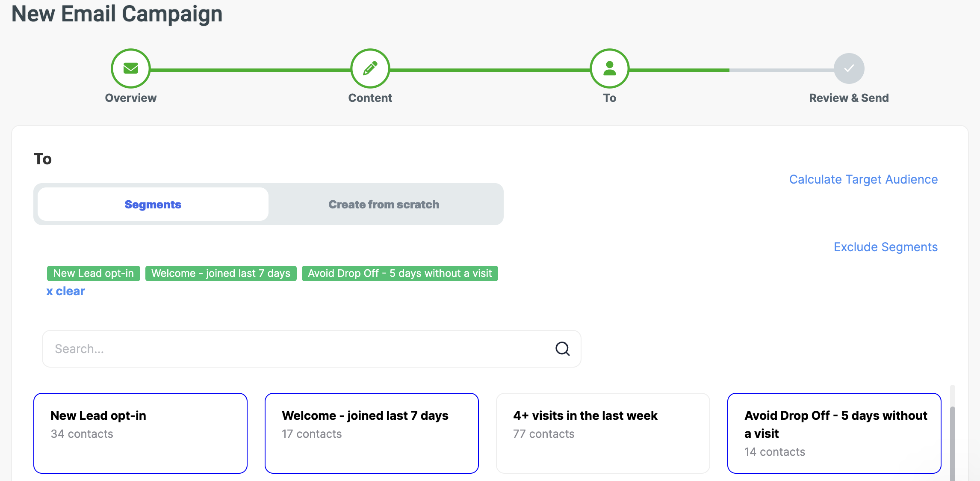The height and width of the screenshot is (481, 980).
Task: Click Avoid Drop Off green tag
Action: point(400,273)
